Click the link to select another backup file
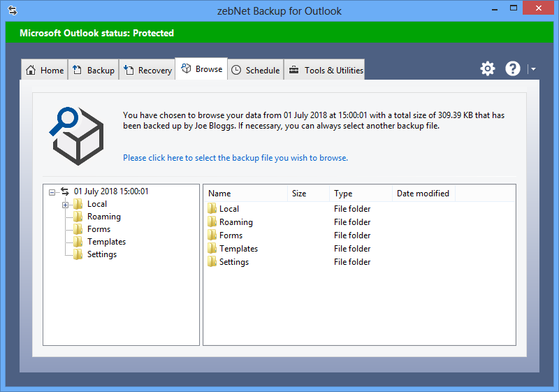 [x=235, y=158]
